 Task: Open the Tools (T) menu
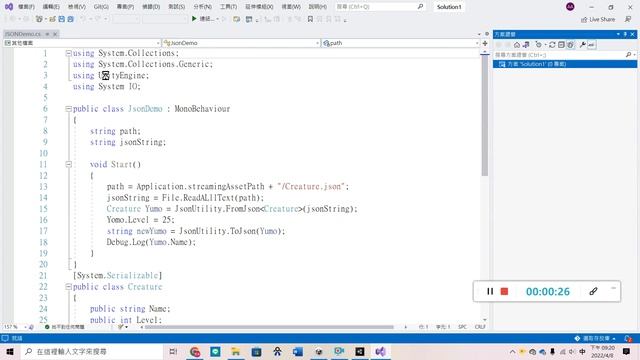(x=228, y=7)
